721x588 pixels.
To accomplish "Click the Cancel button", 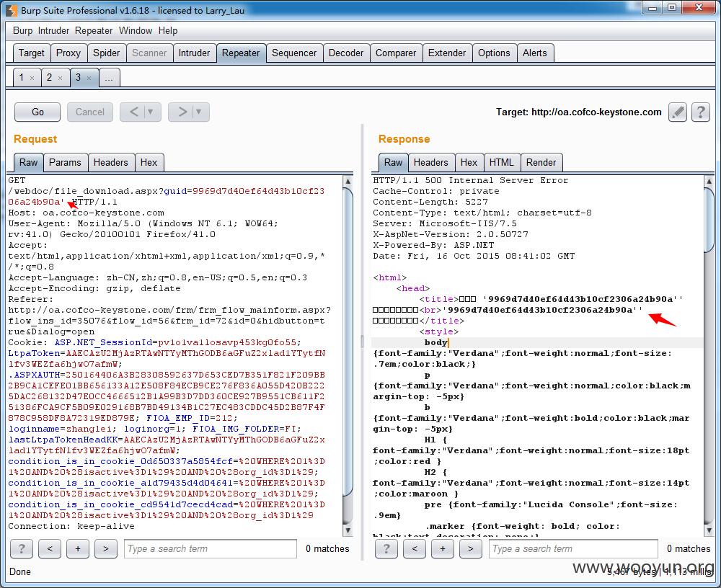I will (89, 112).
